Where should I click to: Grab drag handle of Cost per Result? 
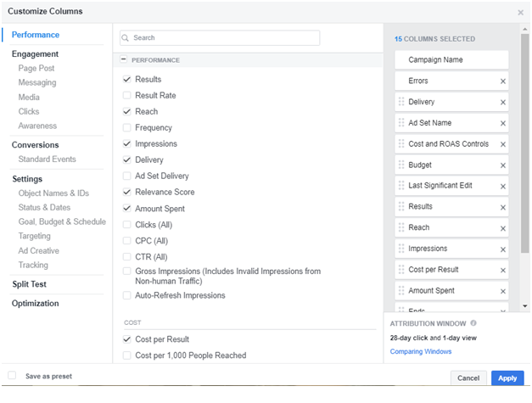401,270
